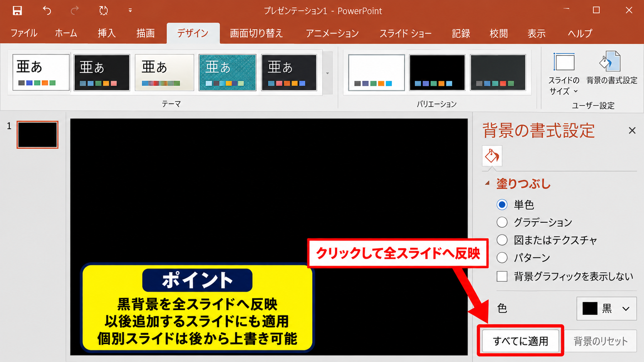Select the グラデーション fill option
The image size is (644, 362).
[502, 222]
